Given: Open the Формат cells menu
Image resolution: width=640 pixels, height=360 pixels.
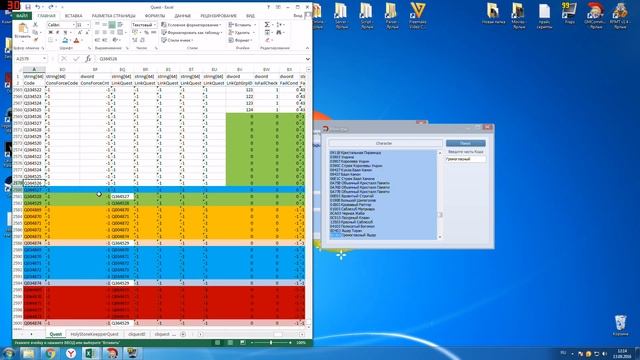Looking at the screenshot, I should (x=241, y=40).
